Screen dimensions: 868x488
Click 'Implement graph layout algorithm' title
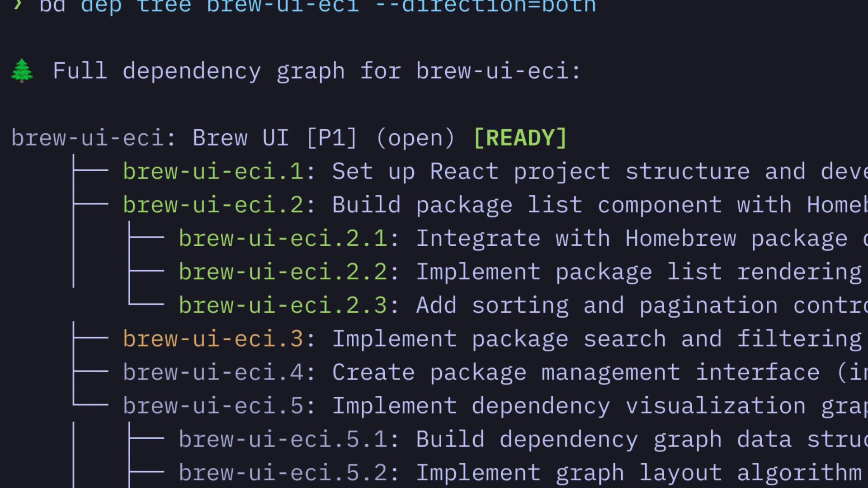[639, 473]
